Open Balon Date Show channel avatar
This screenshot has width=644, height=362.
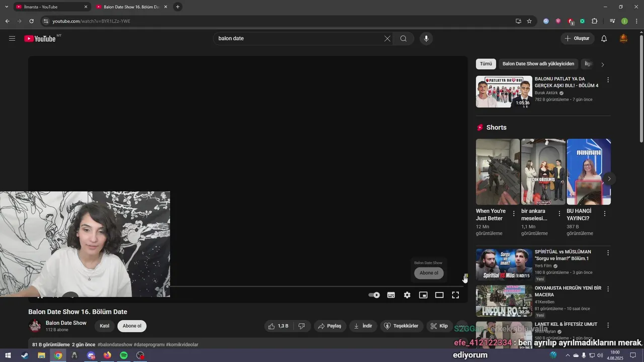[x=35, y=326]
